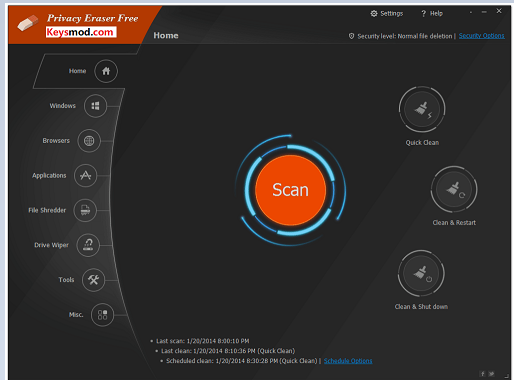Click the Help question mark icon

pos(423,14)
